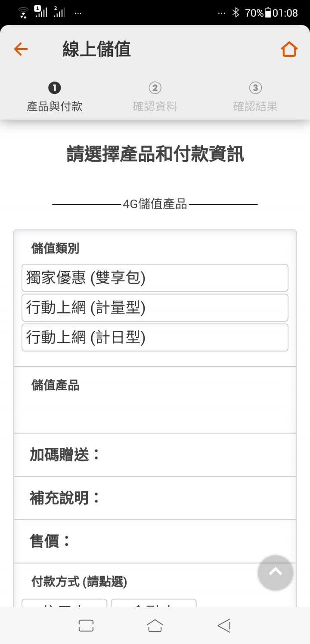Open Android recent apps button
Image resolution: width=310 pixels, height=644 pixels.
pyautogui.click(x=86, y=626)
